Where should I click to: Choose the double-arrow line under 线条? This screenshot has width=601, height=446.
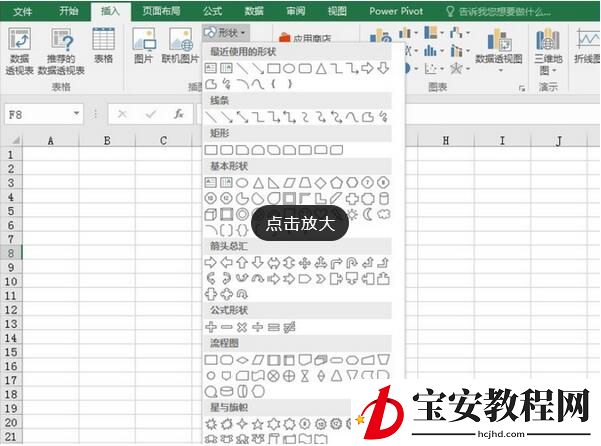tap(242, 117)
